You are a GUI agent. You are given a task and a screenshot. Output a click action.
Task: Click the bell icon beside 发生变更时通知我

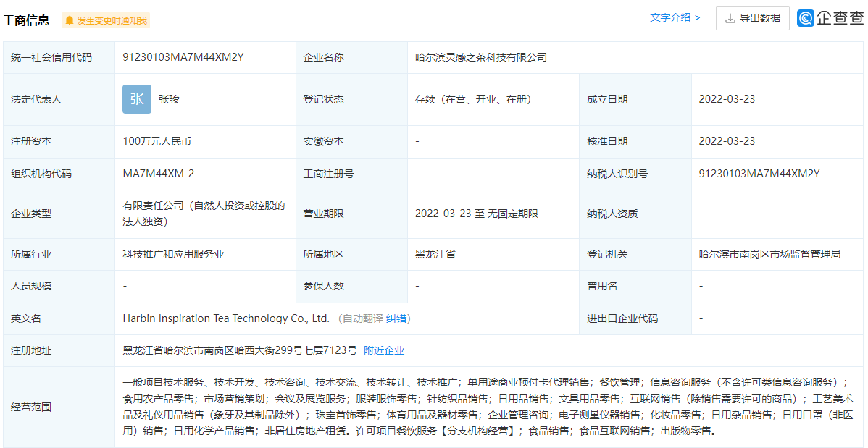70,21
